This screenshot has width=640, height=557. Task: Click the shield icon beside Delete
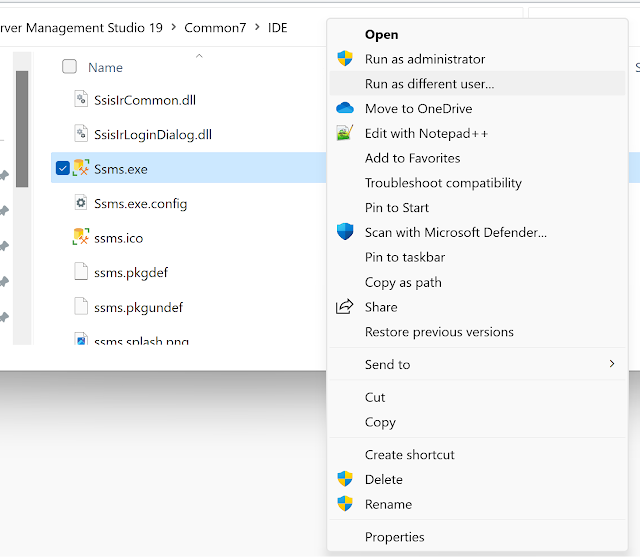(x=345, y=479)
